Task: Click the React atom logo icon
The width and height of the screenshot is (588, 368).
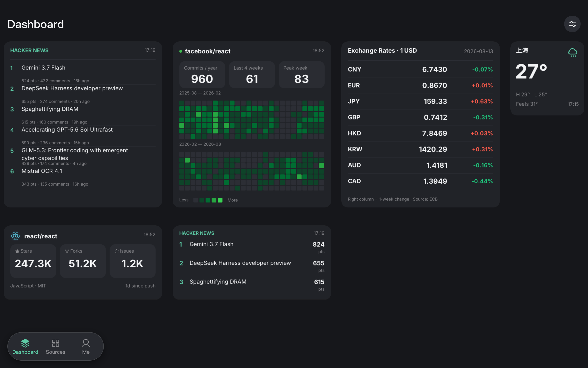Action: [x=15, y=236]
